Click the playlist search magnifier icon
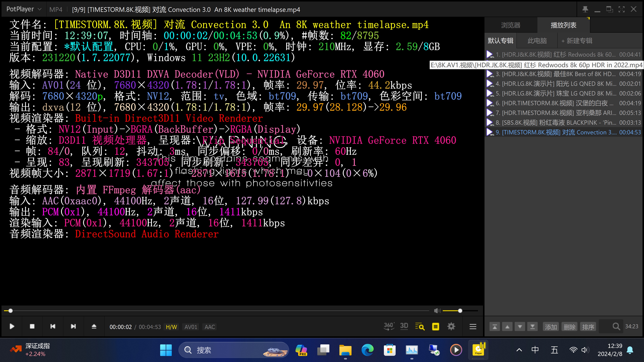This screenshot has height=362, width=644. (x=616, y=326)
